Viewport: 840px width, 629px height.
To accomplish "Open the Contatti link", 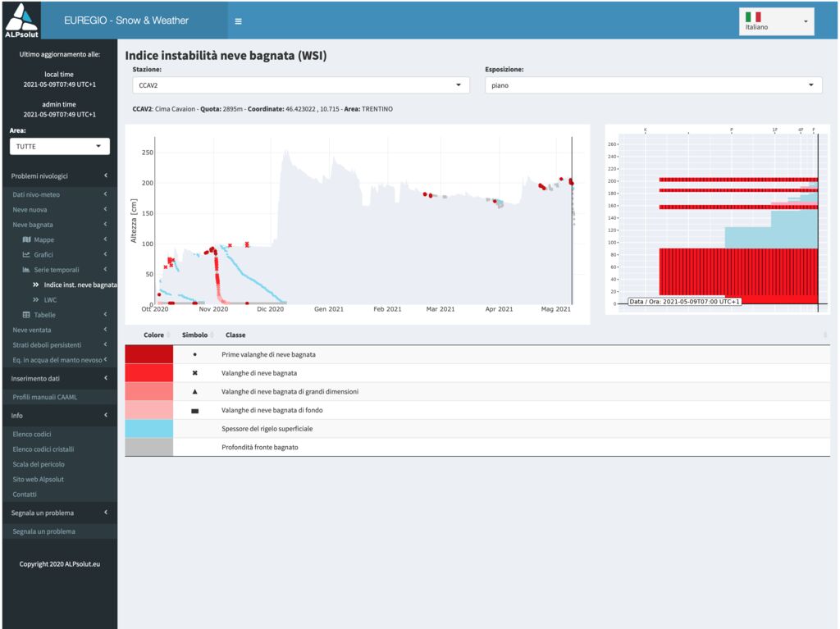I will 25,495.
